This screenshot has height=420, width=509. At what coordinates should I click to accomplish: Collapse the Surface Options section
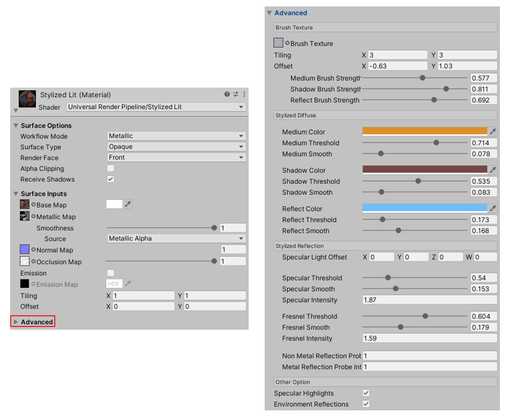coord(16,125)
